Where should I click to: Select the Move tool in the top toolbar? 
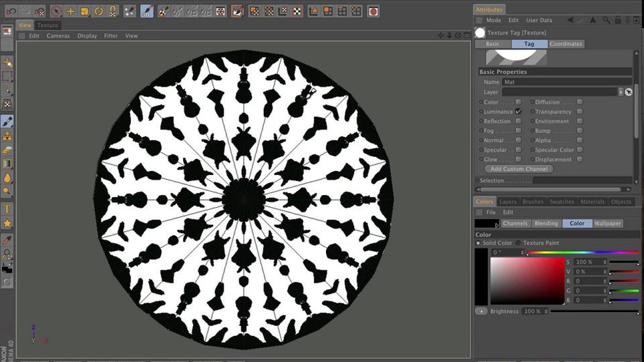[x=70, y=11]
